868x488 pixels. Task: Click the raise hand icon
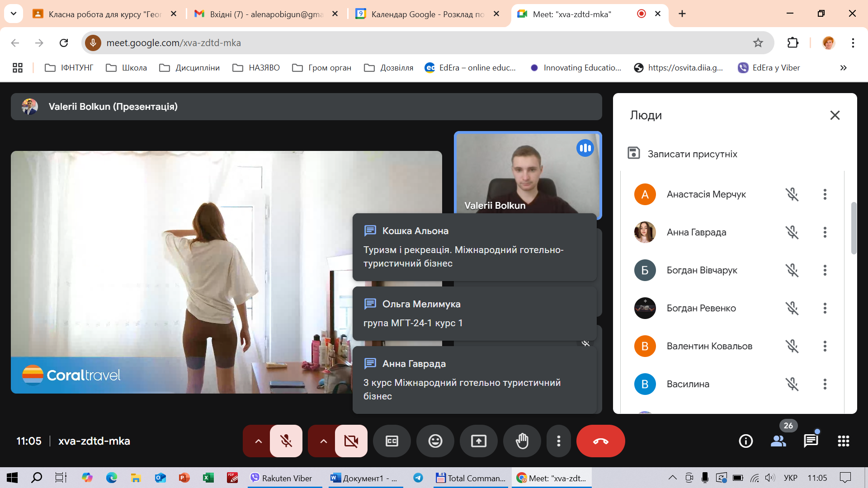pos(522,441)
